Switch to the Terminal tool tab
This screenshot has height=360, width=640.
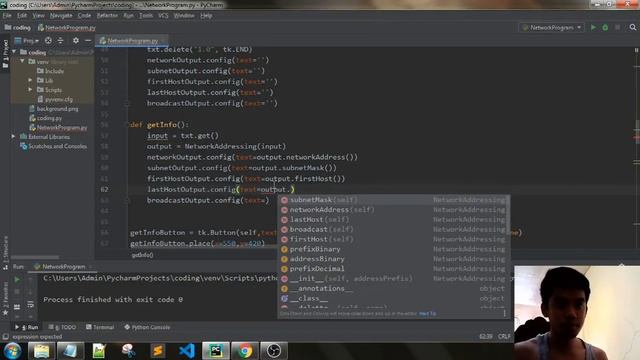click(x=100, y=327)
